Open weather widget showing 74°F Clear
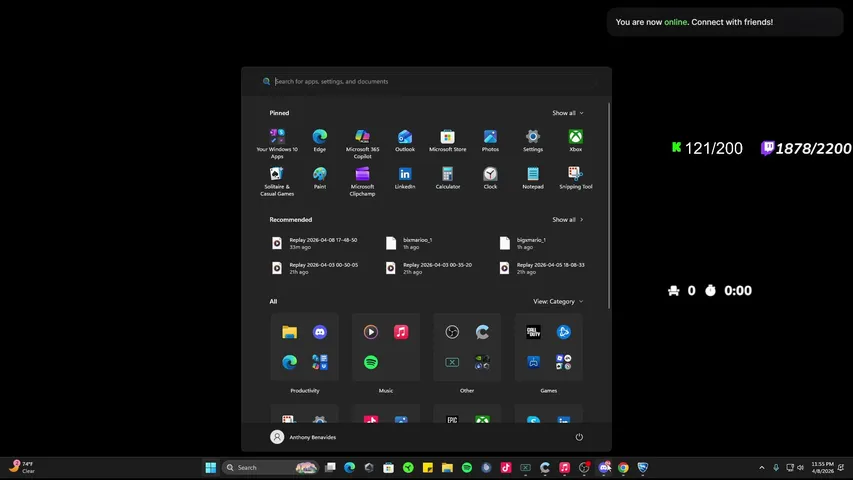The width and height of the screenshot is (853, 480). pyautogui.click(x=22, y=467)
